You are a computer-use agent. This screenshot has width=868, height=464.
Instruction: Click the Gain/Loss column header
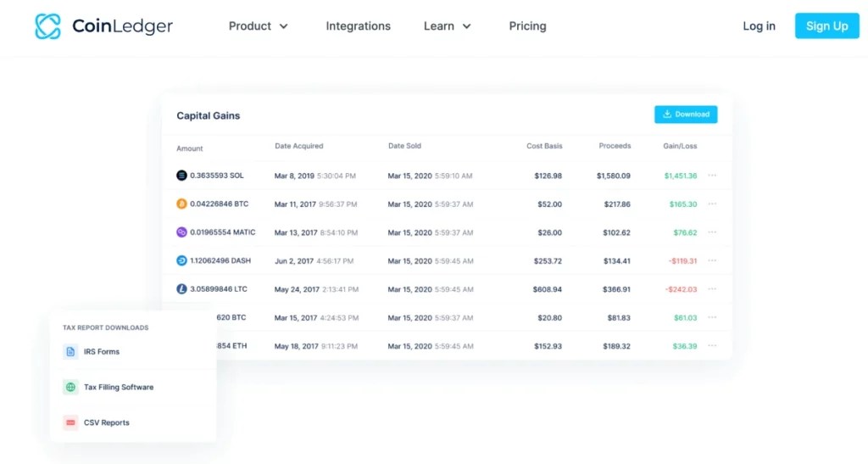click(x=680, y=146)
